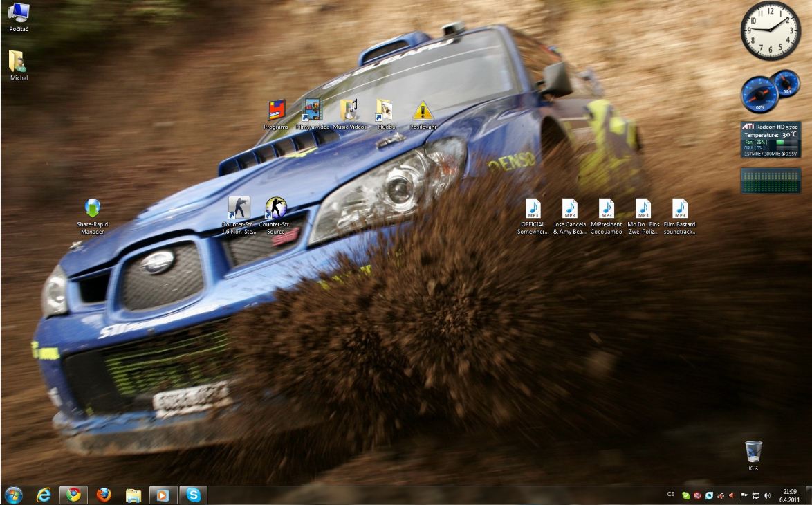Select the Posilovani warning-sign icon

tap(423, 111)
